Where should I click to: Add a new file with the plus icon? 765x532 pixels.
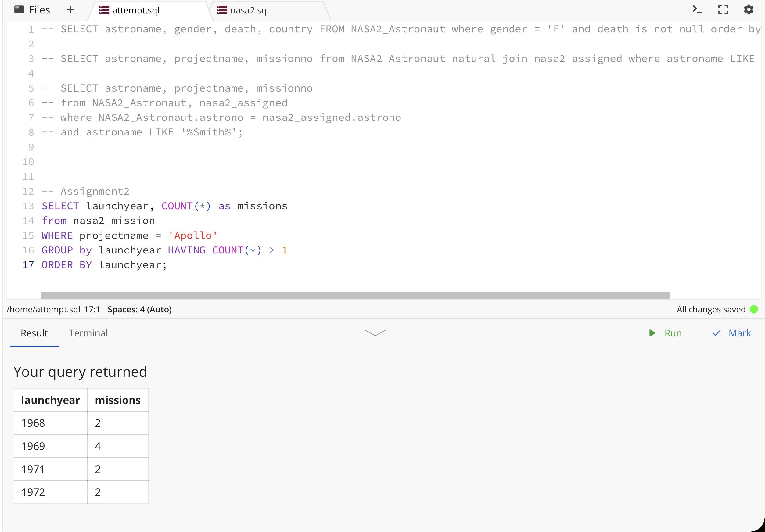[70, 10]
